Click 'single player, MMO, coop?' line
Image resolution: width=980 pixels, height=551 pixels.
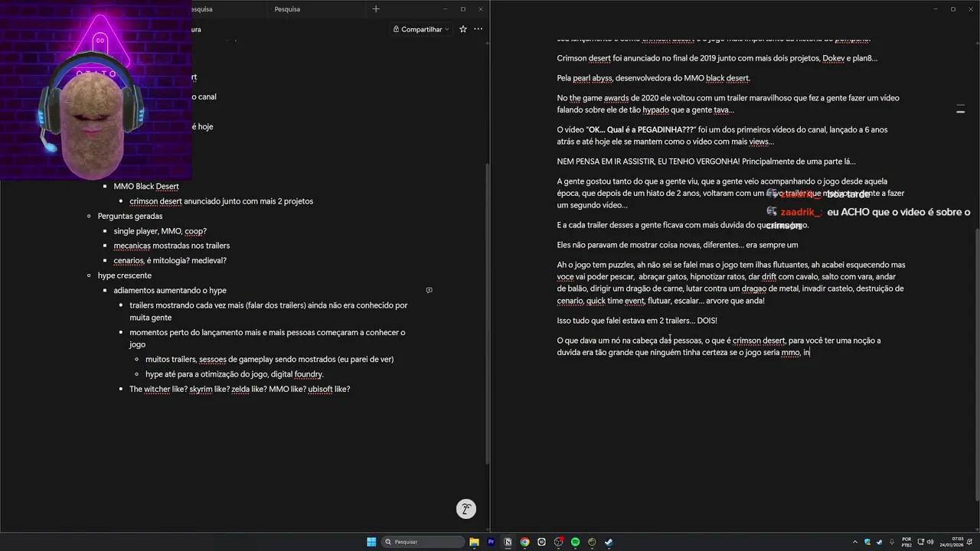[160, 231]
